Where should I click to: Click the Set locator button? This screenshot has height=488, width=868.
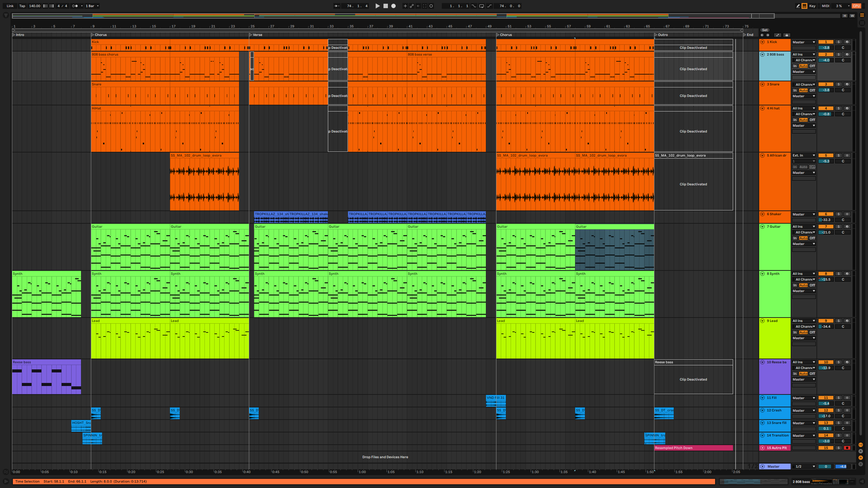tap(765, 30)
